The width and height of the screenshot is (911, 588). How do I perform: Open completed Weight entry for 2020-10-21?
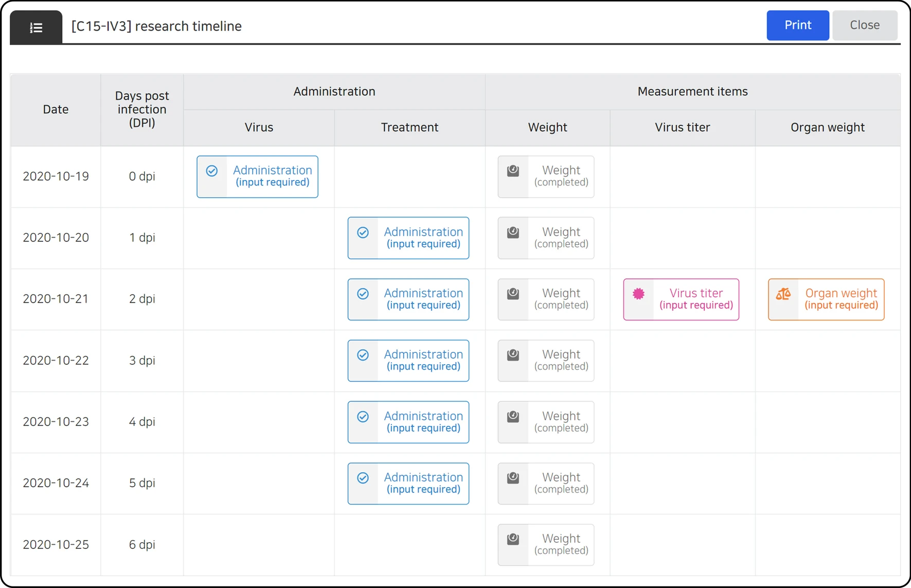pyautogui.click(x=546, y=299)
